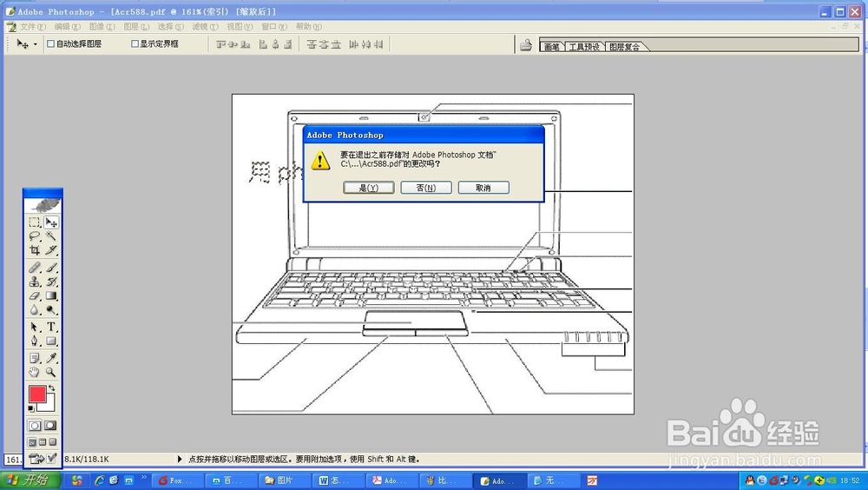Switch to the 图层复合 palette tab
Screen dimensions: 868x490
pos(625,47)
